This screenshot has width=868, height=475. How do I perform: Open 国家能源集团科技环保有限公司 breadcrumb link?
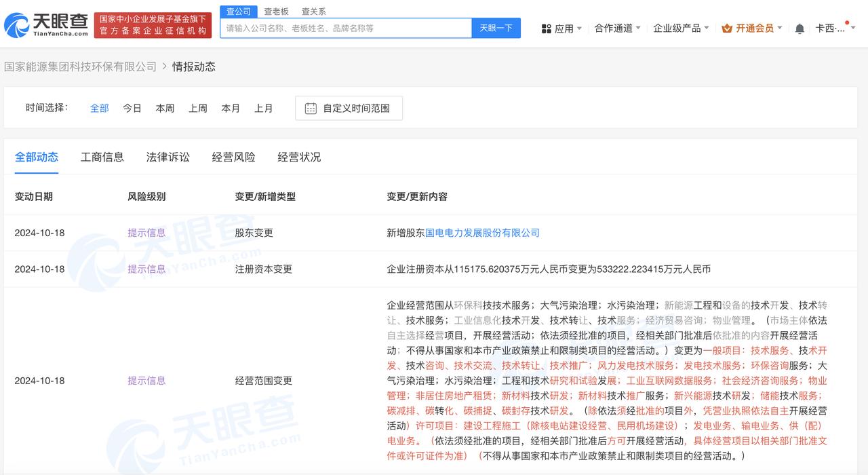tap(81, 66)
